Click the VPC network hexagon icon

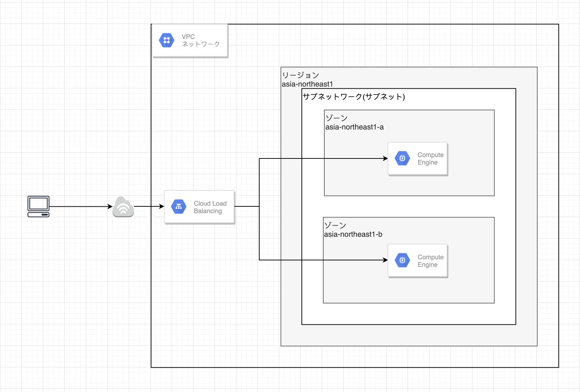pos(167,40)
